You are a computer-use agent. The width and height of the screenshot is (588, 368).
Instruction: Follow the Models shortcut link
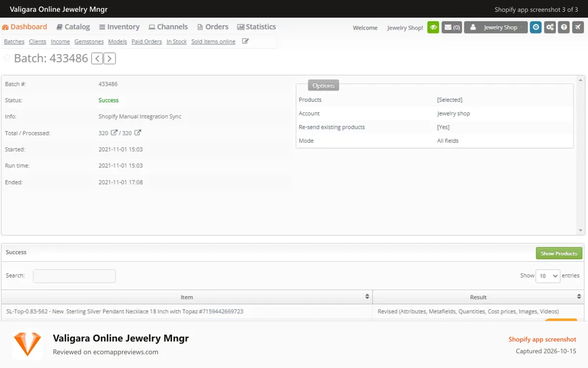coord(118,42)
